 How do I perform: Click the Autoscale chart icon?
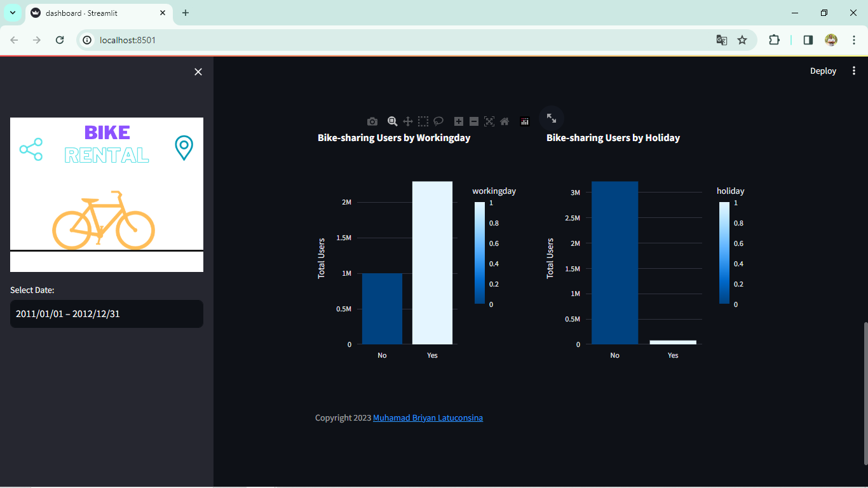coord(489,121)
